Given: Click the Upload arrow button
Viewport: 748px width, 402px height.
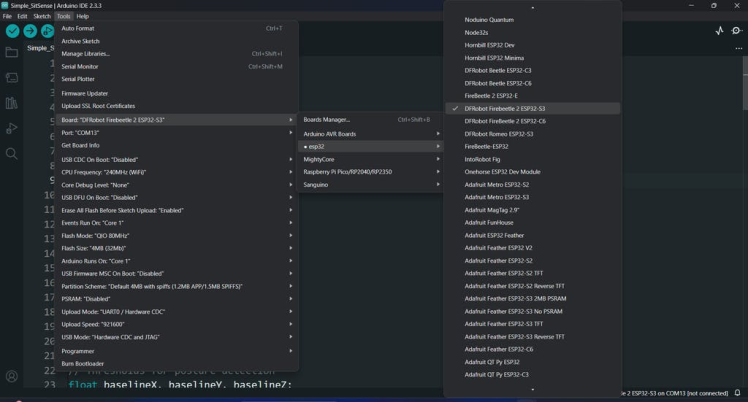Looking at the screenshot, I should click(30, 31).
